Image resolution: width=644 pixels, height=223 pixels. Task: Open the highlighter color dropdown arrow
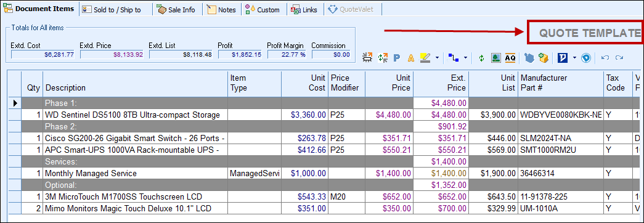click(x=437, y=57)
